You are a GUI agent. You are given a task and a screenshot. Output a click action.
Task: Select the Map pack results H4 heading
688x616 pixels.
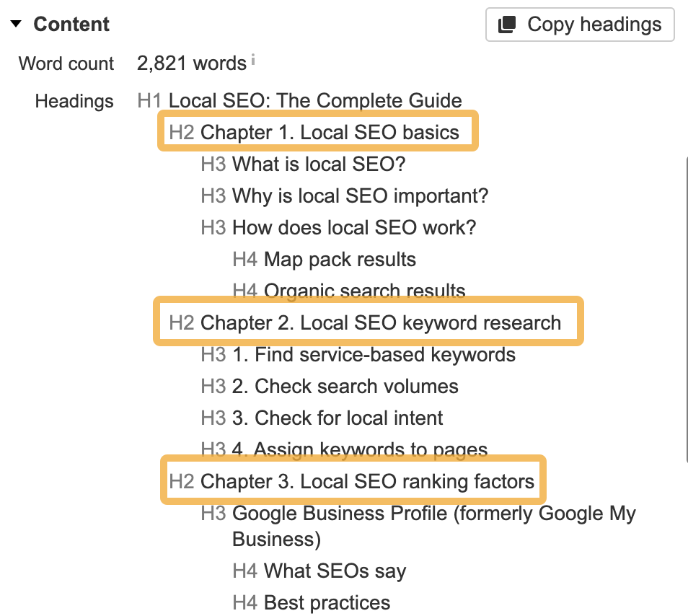point(336,259)
